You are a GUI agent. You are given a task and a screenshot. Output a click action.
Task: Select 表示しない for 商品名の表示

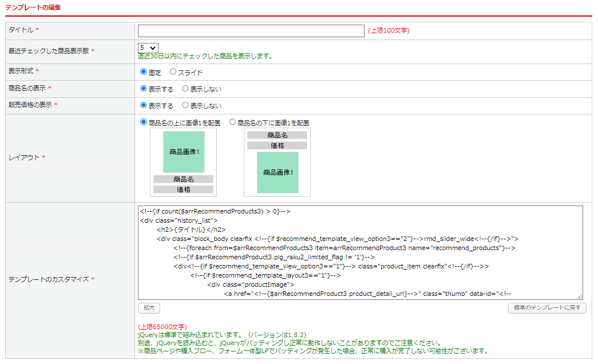point(185,89)
